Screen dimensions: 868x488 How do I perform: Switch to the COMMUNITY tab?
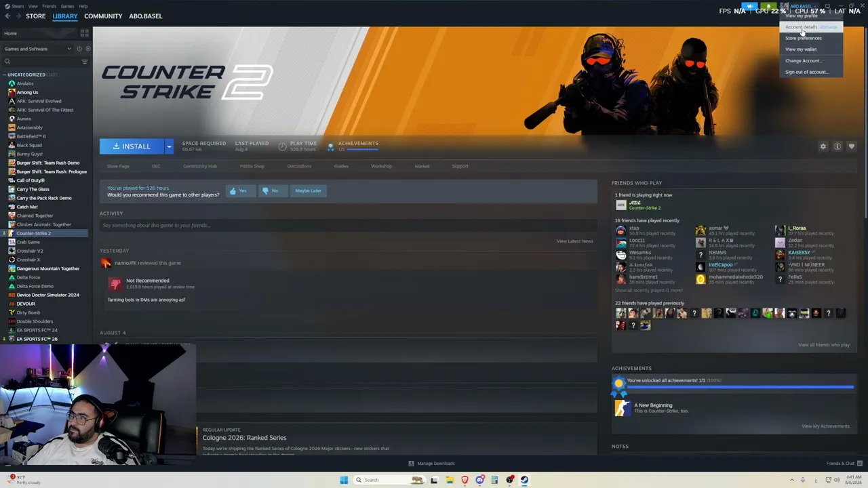point(103,16)
